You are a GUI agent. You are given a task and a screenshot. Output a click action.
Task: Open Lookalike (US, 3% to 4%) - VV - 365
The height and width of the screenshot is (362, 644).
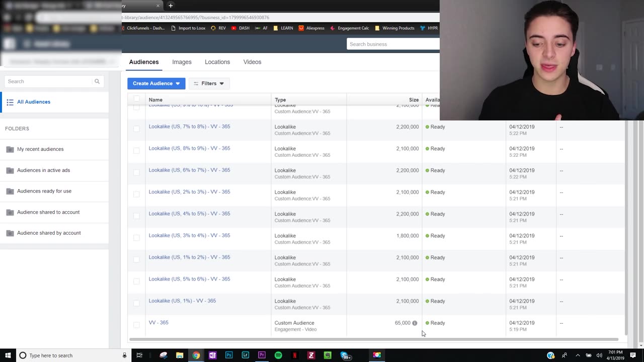[x=189, y=235]
